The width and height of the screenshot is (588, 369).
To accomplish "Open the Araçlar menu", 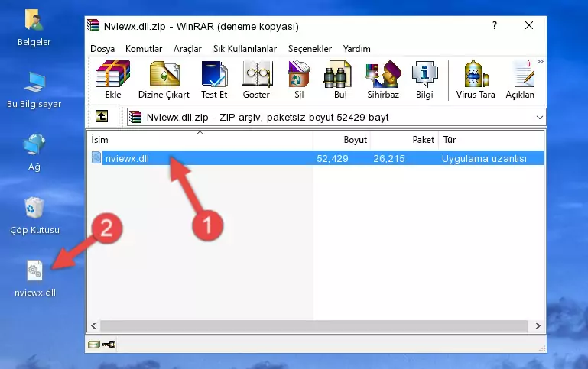I will 187,49.
